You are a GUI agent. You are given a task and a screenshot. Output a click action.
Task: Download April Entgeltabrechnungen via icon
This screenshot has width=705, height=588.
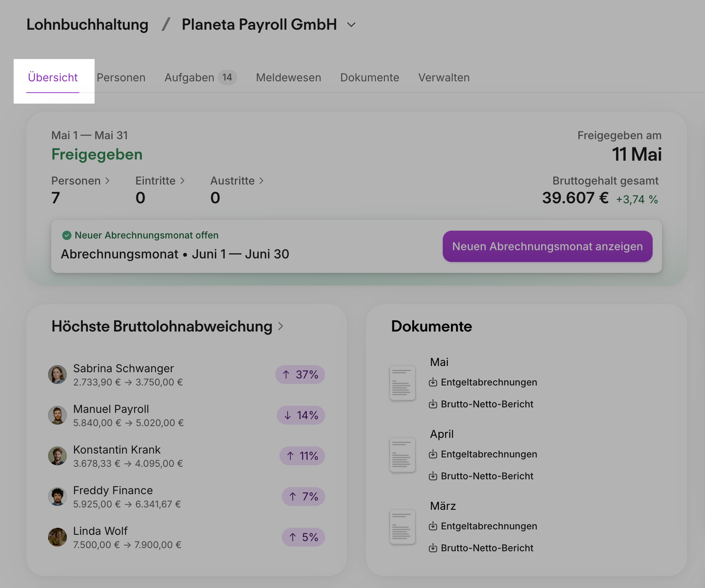point(433,454)
